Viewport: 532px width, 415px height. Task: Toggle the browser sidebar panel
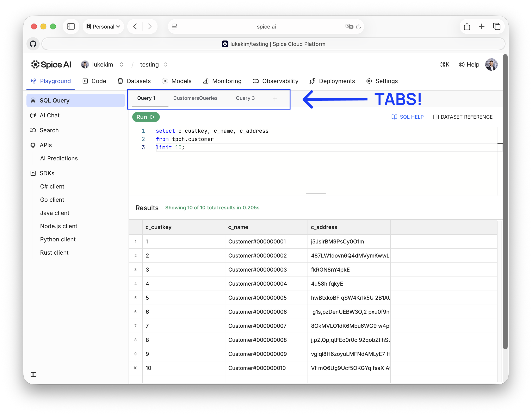pyautogui.click(x=71, y=26)
